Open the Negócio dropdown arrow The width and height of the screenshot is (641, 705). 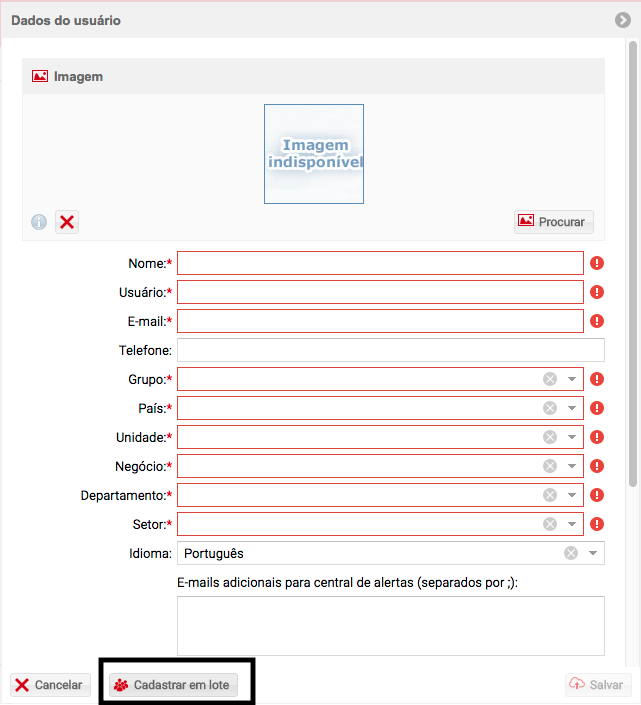point(572,466)
